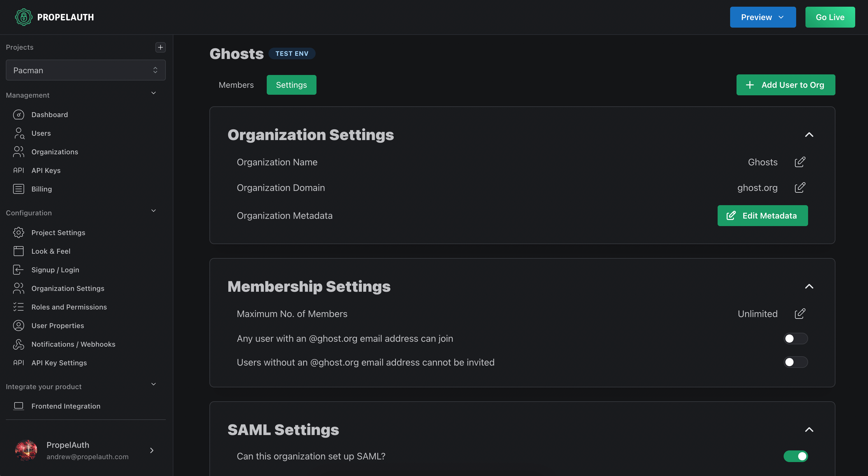
Task: Click the Frontend Integration laptop icon
Action: (x=19, y=406)
